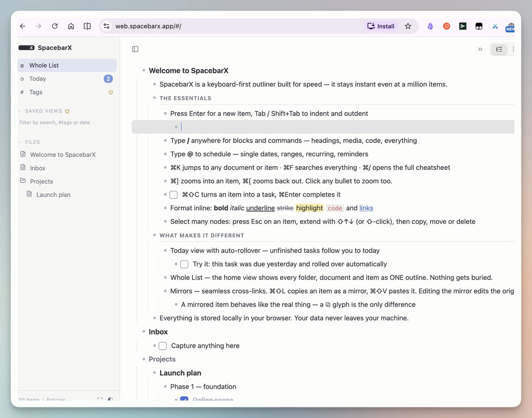Follow the 'links' hyperlink in the format line
The image size is (532, 418).
tap(366, 208)
